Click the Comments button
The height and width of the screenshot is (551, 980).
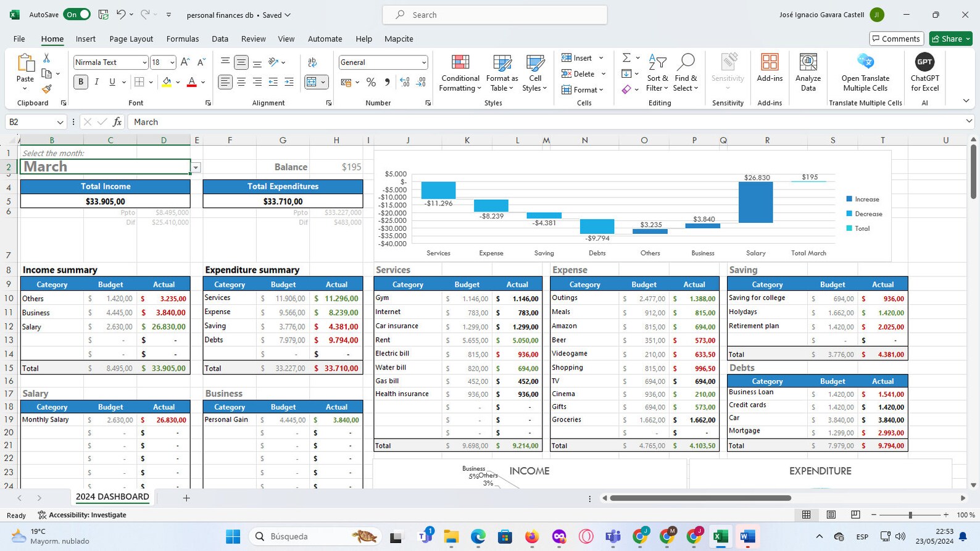coord(896,39)
